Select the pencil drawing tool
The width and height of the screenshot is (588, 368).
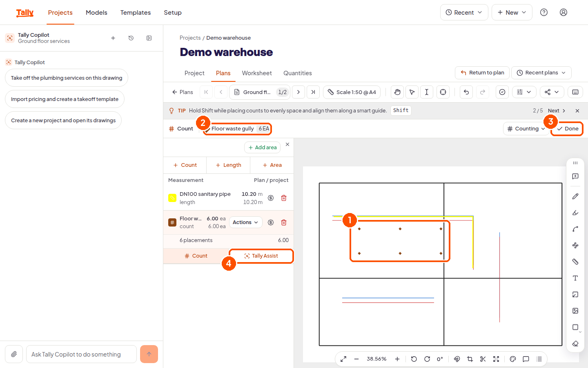click(575, 196)
